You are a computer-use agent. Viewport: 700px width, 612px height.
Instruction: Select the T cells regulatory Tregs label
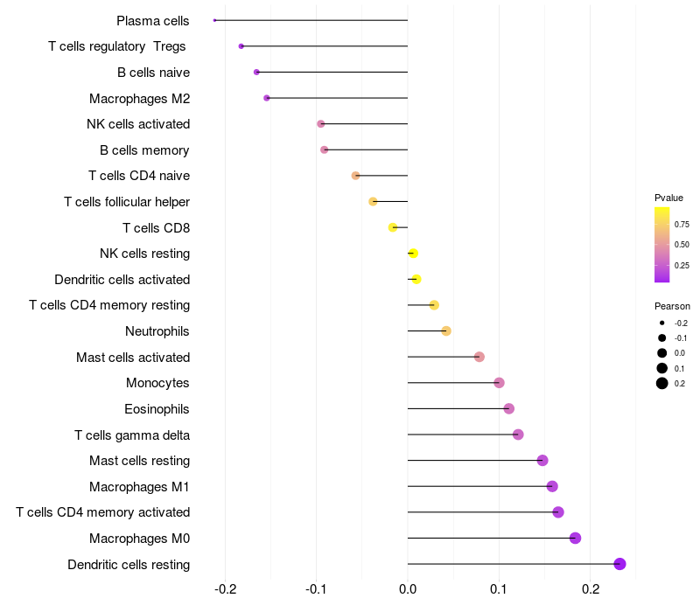tap(117, 46)
